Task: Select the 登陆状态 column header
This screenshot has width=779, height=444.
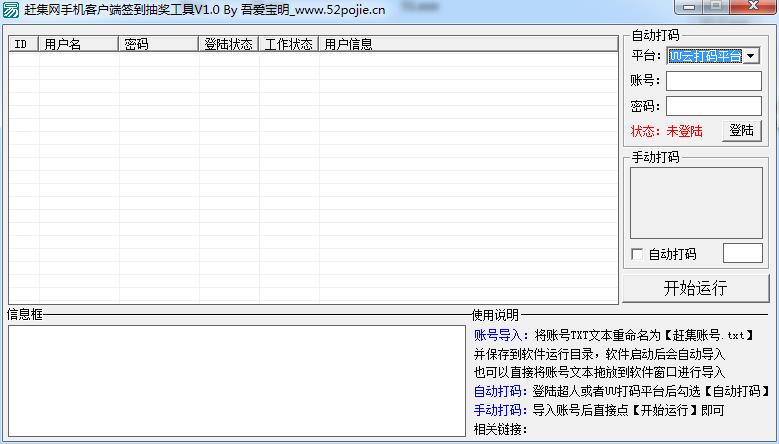Action: (x=228, y=45)
